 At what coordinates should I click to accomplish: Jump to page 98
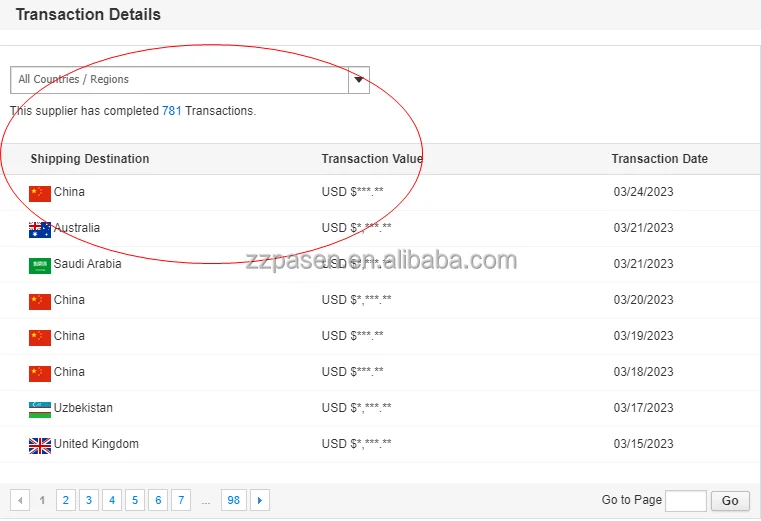[234, 500]
